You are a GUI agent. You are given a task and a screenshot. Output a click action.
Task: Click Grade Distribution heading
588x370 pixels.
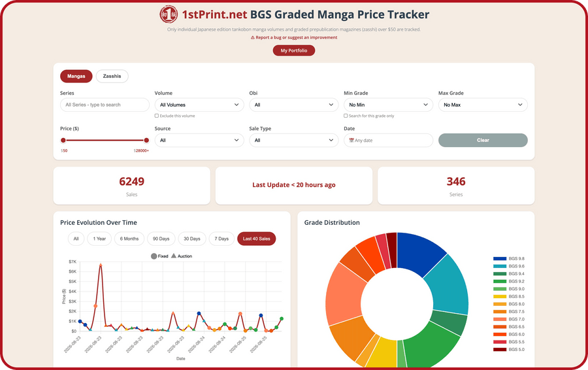pyautogui.click(x=332, y=222)
